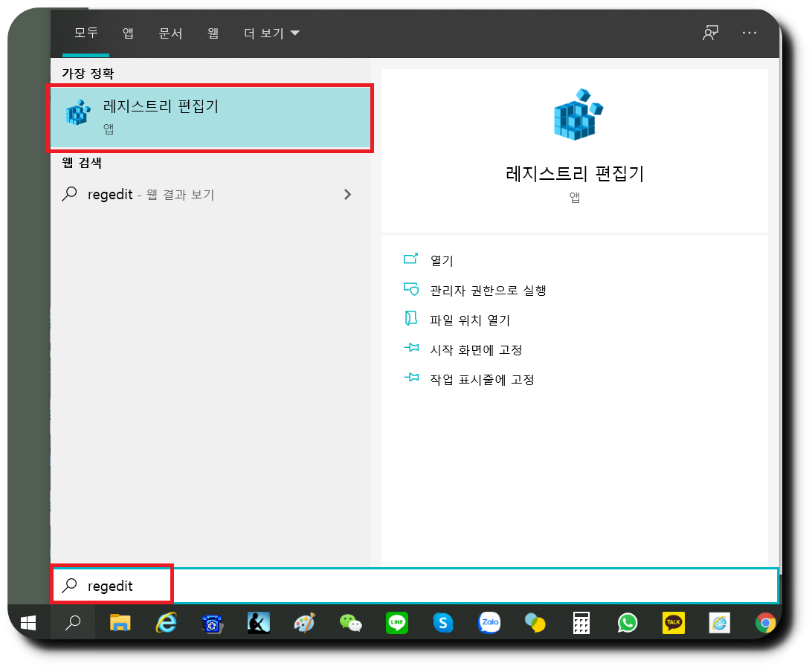Viewport: 812px width, 669px height.
Task: Click the 레지스트리 편집기 title in preview pane
Action: 575,173
